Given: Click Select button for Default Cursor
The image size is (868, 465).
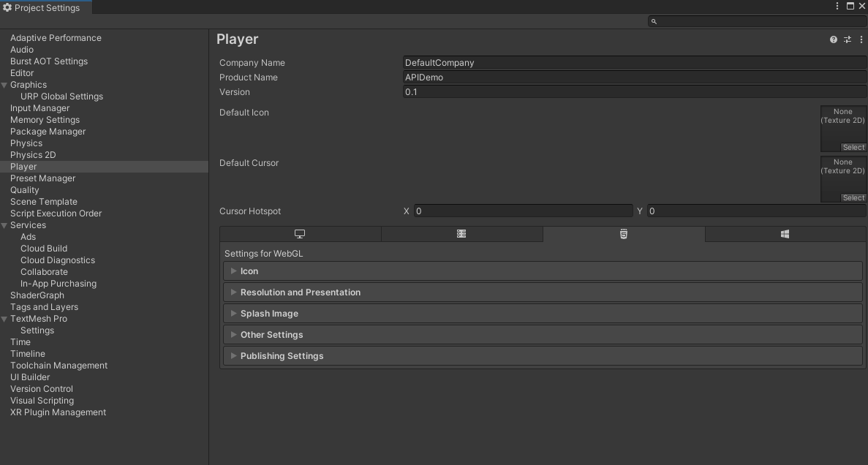Looking at the screenshot, I should tap(853, 198).
